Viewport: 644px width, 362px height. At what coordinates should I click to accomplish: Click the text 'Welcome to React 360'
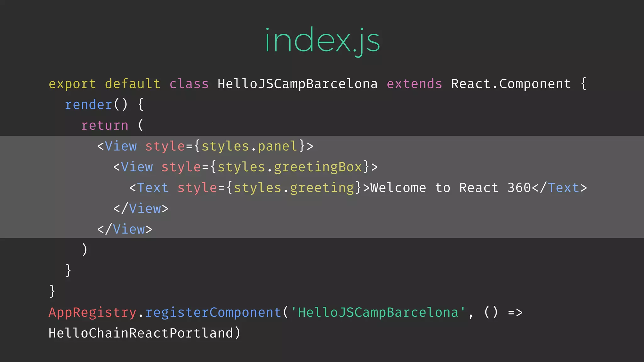coord(451,188)
